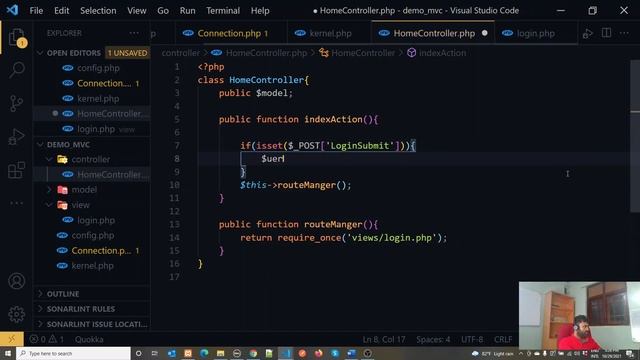The height and width of the screenshot is (360, 640).
Task: Open the Help menu
Action: coord(260,11)
